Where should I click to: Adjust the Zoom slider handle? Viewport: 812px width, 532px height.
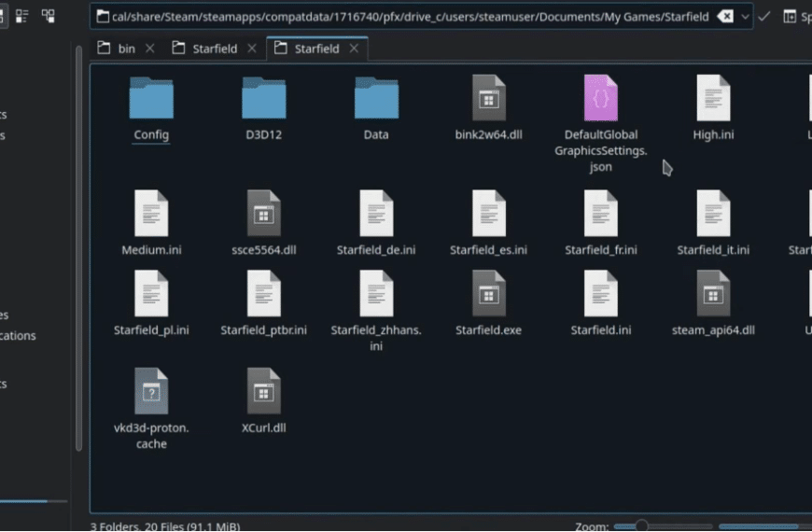click(x=641, y=525)
